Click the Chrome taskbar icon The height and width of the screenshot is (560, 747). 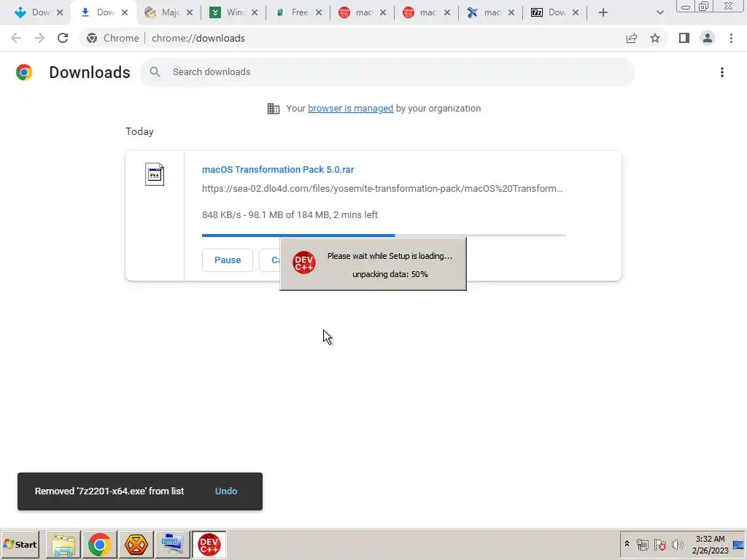[99, 545]
